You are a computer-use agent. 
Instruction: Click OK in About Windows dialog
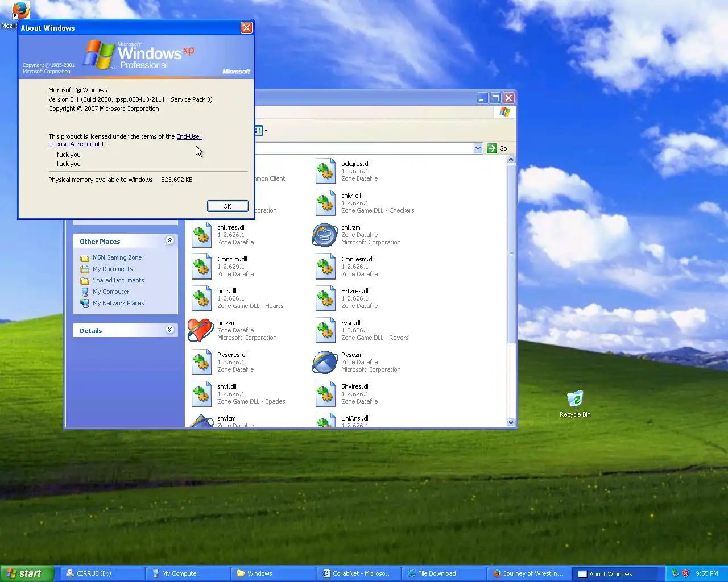coord(227,206)
